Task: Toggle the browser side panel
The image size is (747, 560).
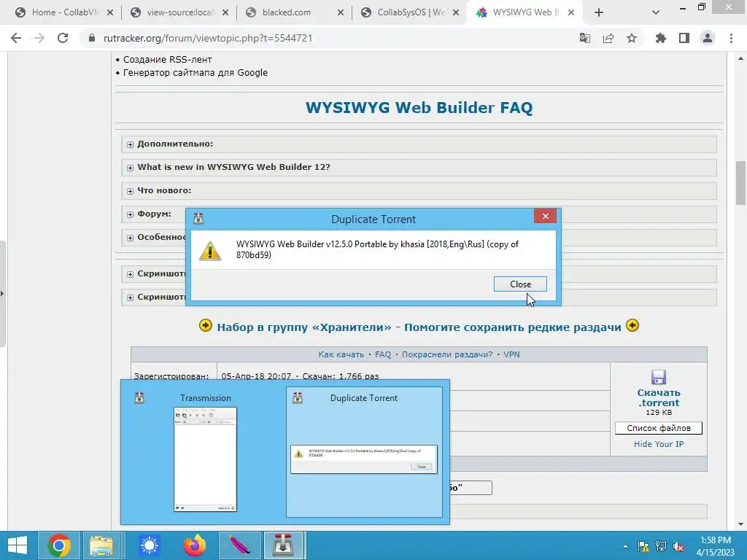Action: (684, 38)
